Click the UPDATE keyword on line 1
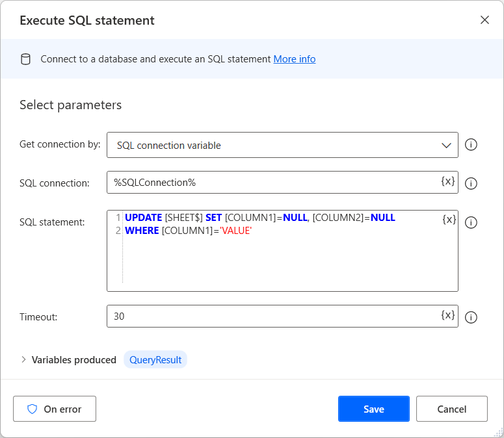The width and height of the screenshot is (504, 438). 143,218
